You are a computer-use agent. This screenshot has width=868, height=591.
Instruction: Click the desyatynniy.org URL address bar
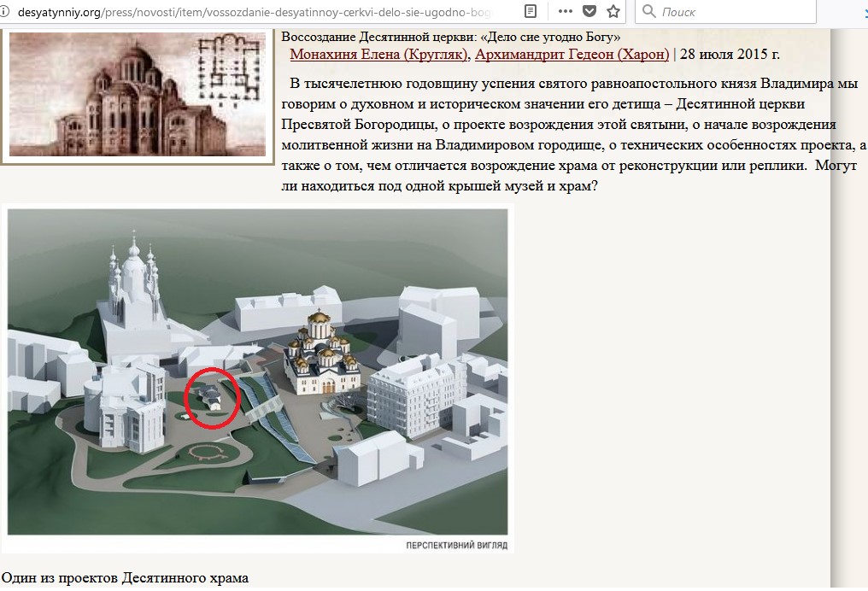256,12
